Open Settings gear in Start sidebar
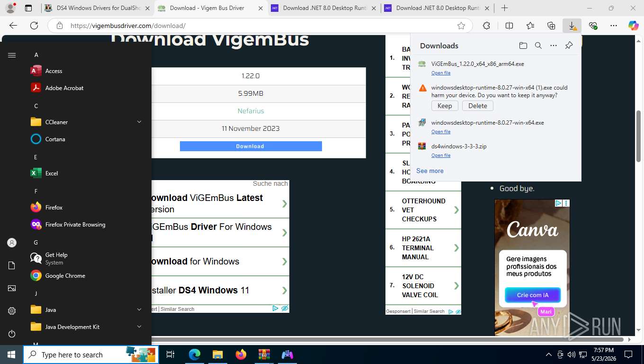Screen dimensions: 644x364 click(x=12, y=311)
